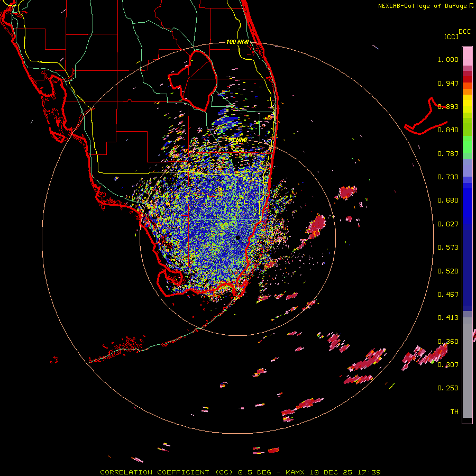Image resolution: width=476 pixels, height=476 pixels.
Task: Pick the light pink color bar segment
Action: coord(467,57)
